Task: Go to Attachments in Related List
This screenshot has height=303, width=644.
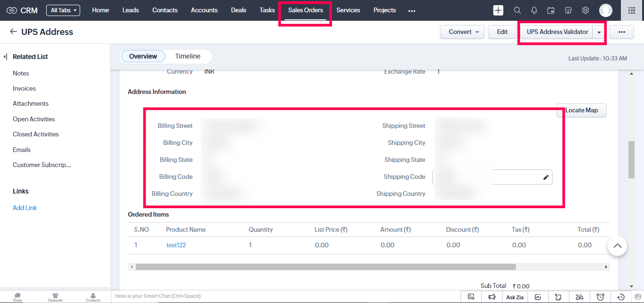Action: click(31, 103)
